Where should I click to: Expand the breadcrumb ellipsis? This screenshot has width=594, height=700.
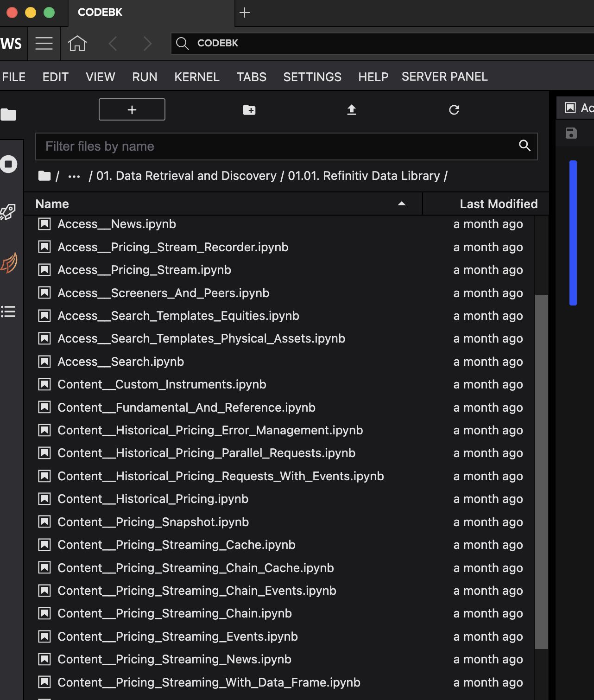(x=74, y=176)
